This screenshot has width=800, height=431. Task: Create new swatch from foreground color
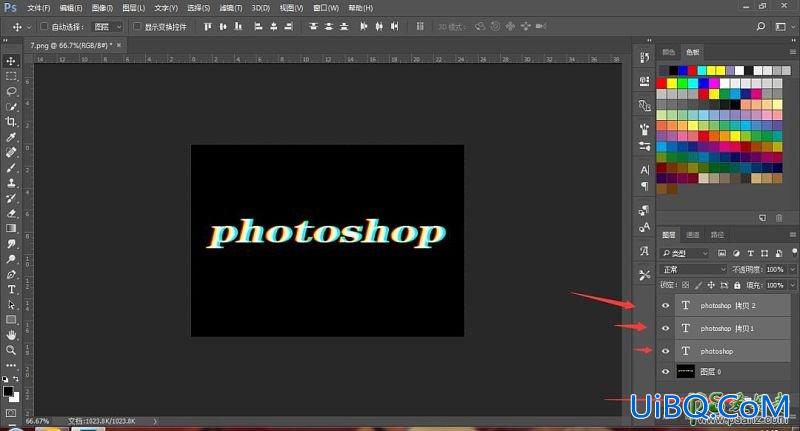point(762,218)
